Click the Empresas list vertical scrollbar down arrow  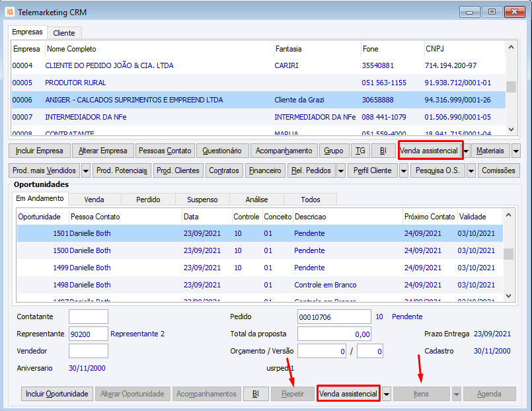pyautogui.click(x=511, y=130)
